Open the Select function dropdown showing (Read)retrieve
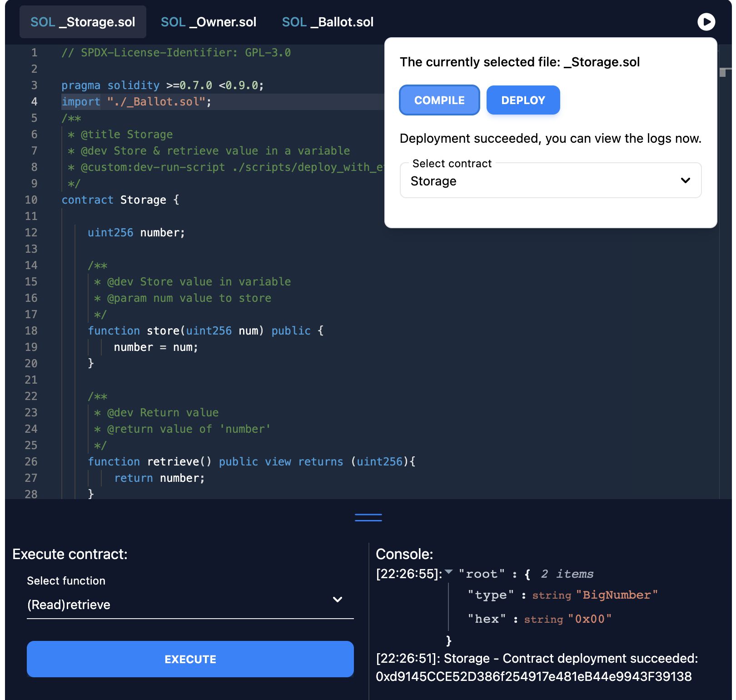 point(190,604)
